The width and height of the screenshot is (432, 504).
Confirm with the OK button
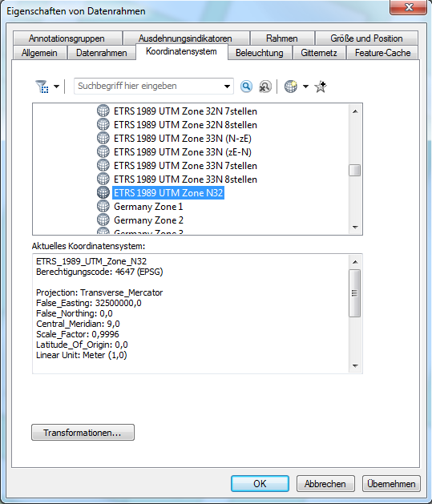point(260,483)
